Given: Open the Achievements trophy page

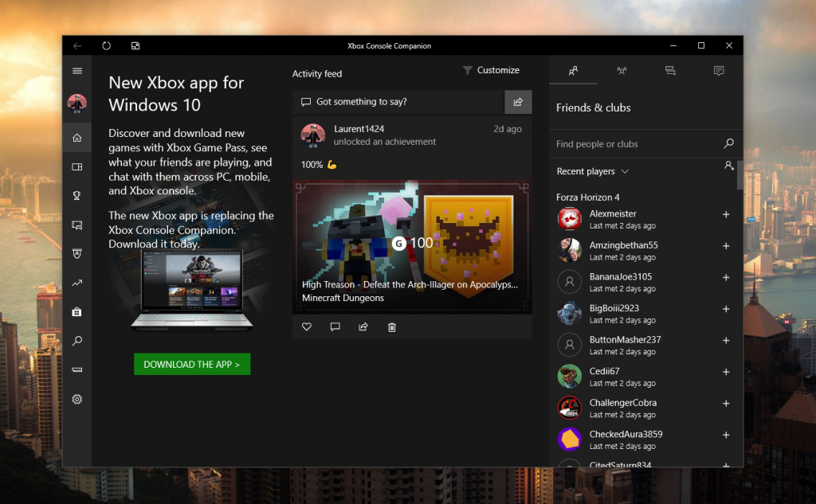Looking at the screenshot, I should tap(77, 196).
